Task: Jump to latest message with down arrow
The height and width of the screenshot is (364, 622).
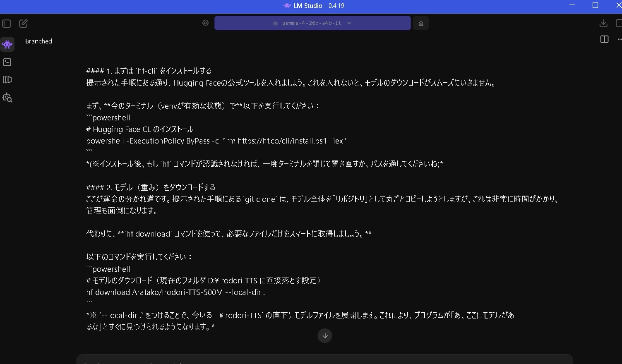Action: (x=325, y=335)
